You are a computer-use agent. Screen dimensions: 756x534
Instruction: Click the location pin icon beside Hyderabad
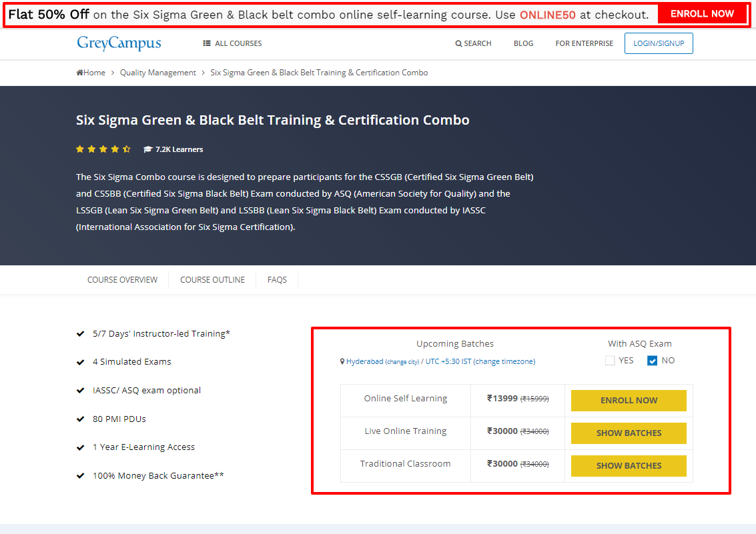342,361
